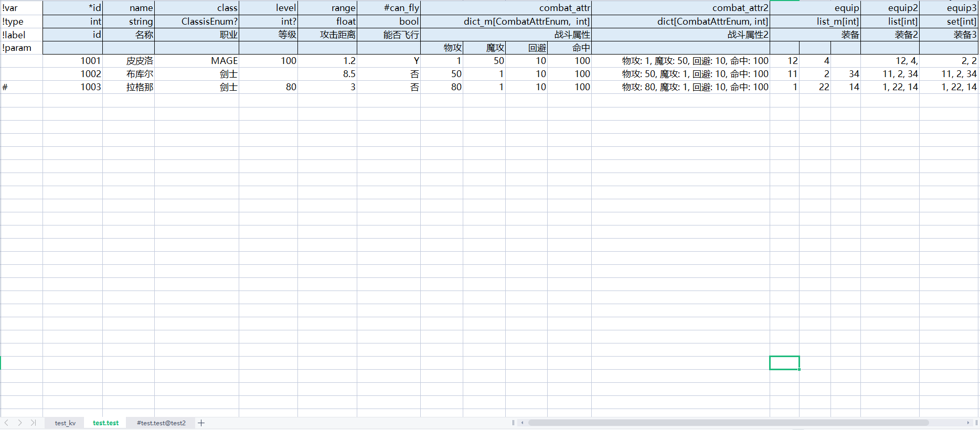Viewport: 980px width, 430px height.
Task: Select the level value 80
Action: coord(268,87)
